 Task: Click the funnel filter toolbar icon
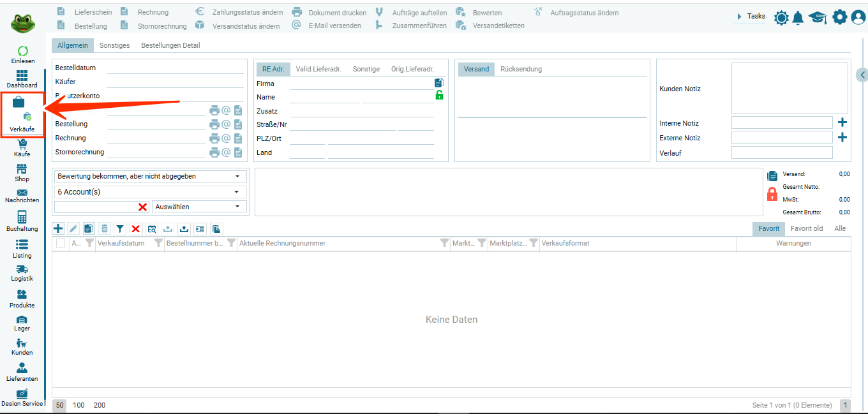(120, 228)
